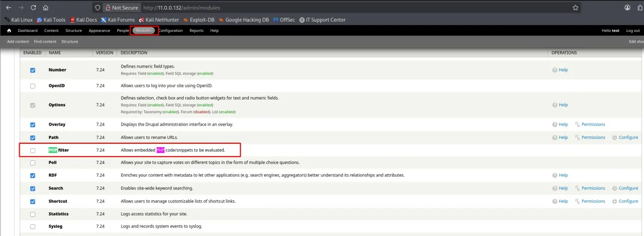Uncheck the Search module checkbox
The height and width of the screenshot is (236, 644).
(x=33, y=188)
